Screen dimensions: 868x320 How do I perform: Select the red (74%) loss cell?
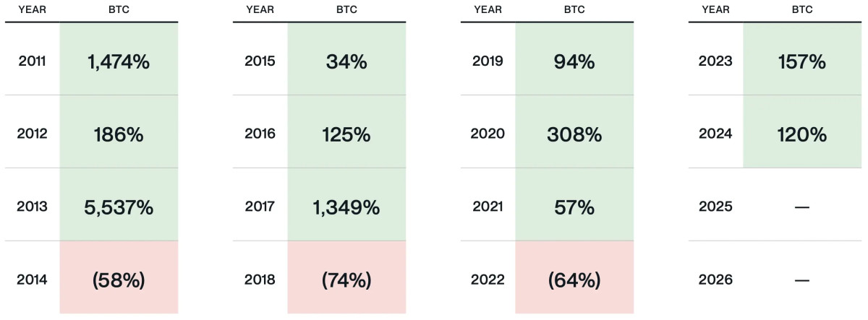click(x=346, y=280)
